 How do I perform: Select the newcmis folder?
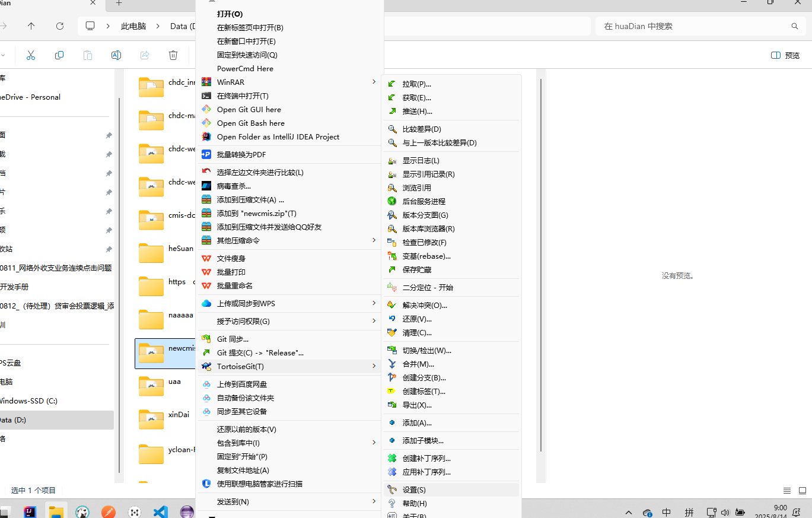coord(166,353)
